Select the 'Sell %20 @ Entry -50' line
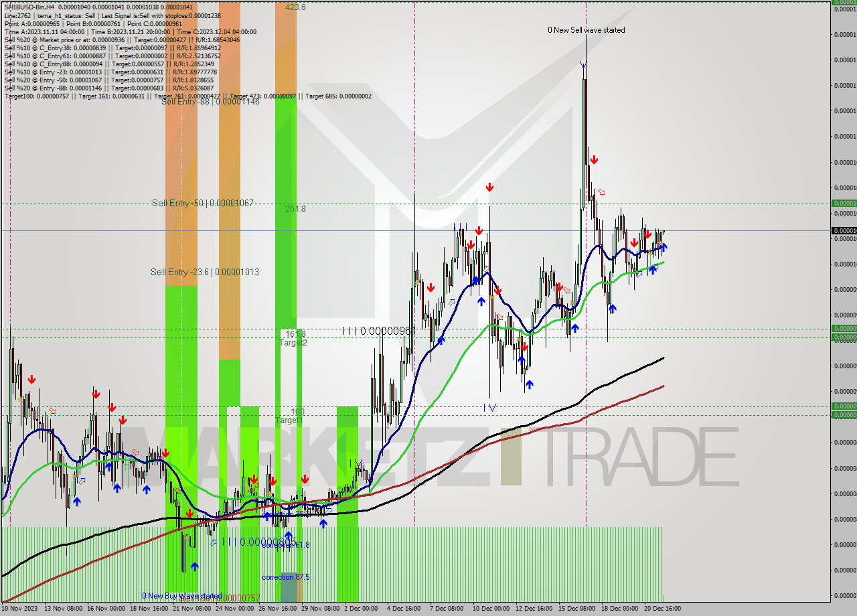Image resolution: width=857 pixels, height=616 pixels. click(108, 80)
